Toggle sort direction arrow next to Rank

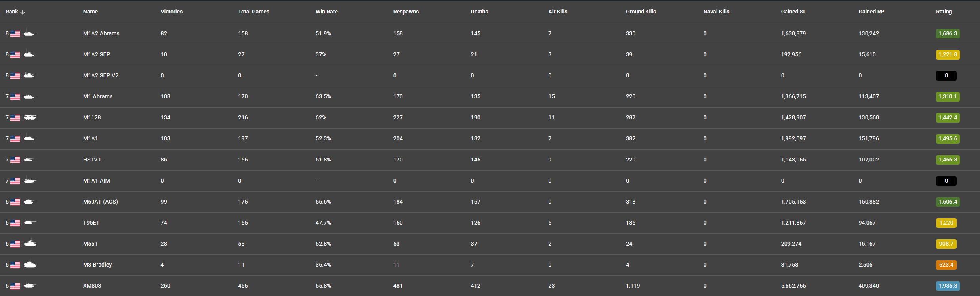[23, 12]
